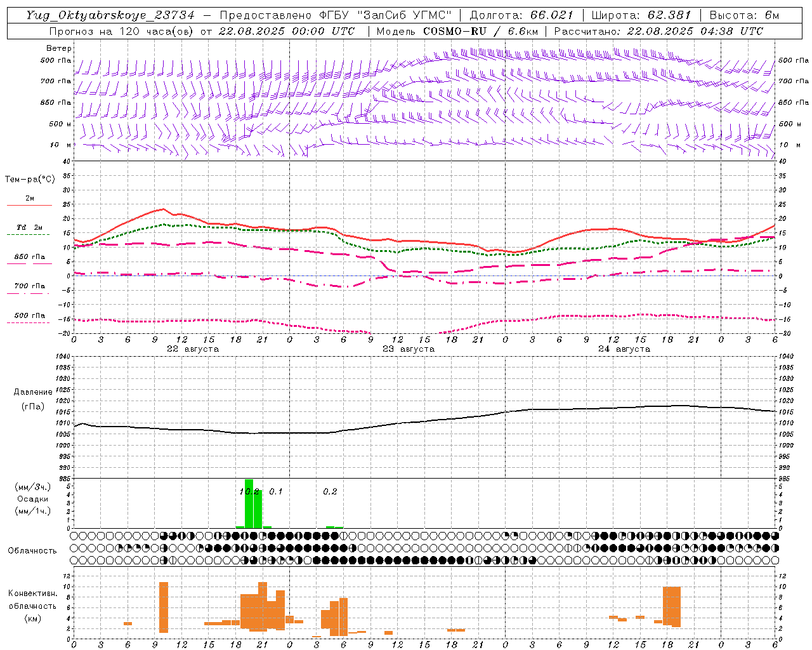
Task: Click the 0.2 precipitation amount
Action: pyautogui.click(x=330, y=491)
